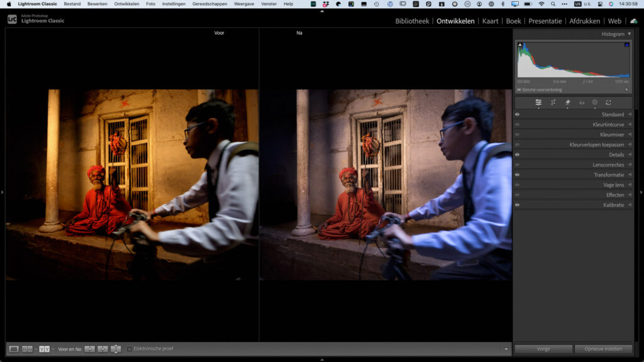Click the Vorige button
The height and width of the screenshot is (362, 644).
point(543,349)
